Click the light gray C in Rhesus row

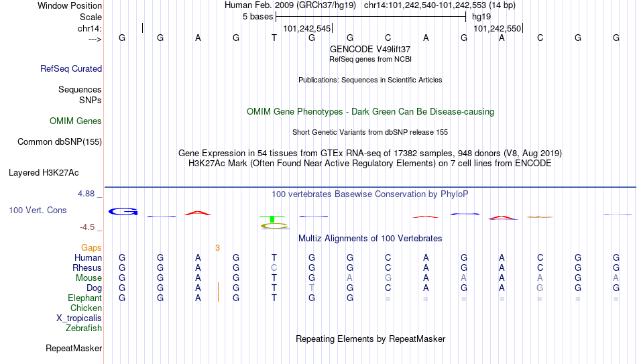coord(274,267)
